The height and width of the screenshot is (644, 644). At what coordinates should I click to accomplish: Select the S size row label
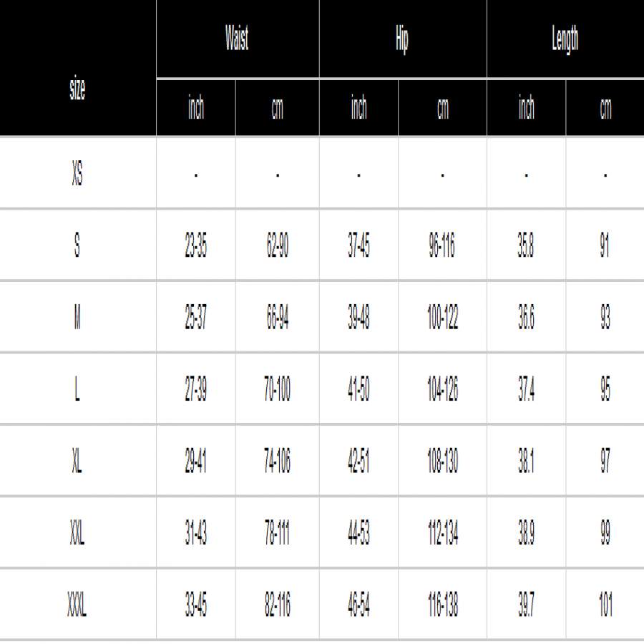tap(77, 246)
